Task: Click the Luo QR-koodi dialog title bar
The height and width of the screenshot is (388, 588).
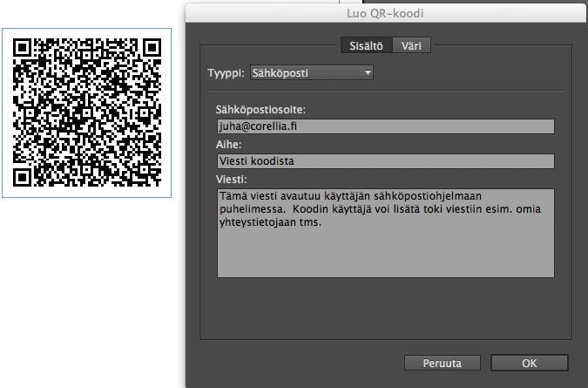Action: point(386,13)
